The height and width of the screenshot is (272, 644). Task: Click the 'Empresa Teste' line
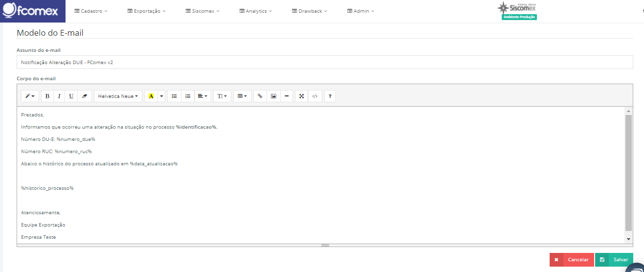pos(38,237)
